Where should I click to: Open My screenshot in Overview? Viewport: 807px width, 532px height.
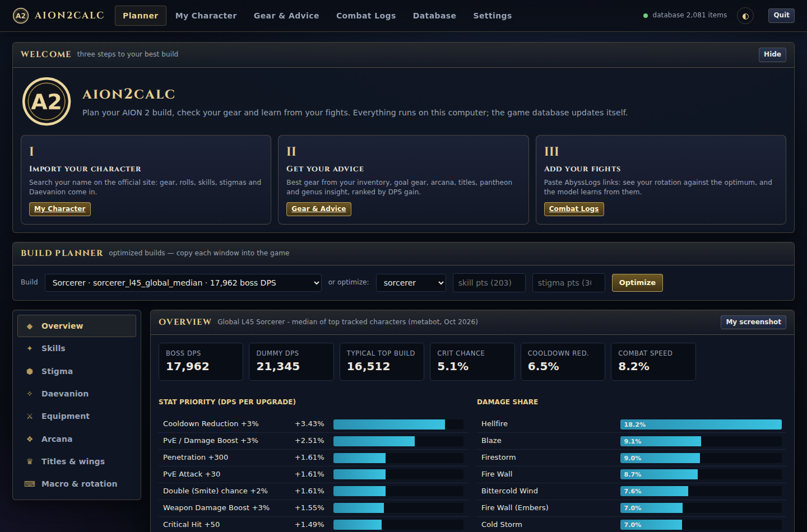pyautogui.click(x=753, y=322)
